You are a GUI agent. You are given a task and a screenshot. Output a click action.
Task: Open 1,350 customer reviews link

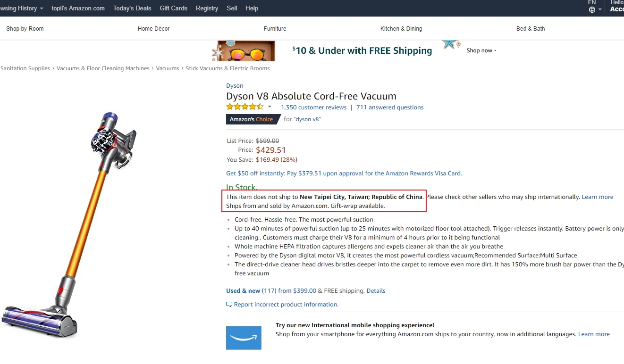314,108
